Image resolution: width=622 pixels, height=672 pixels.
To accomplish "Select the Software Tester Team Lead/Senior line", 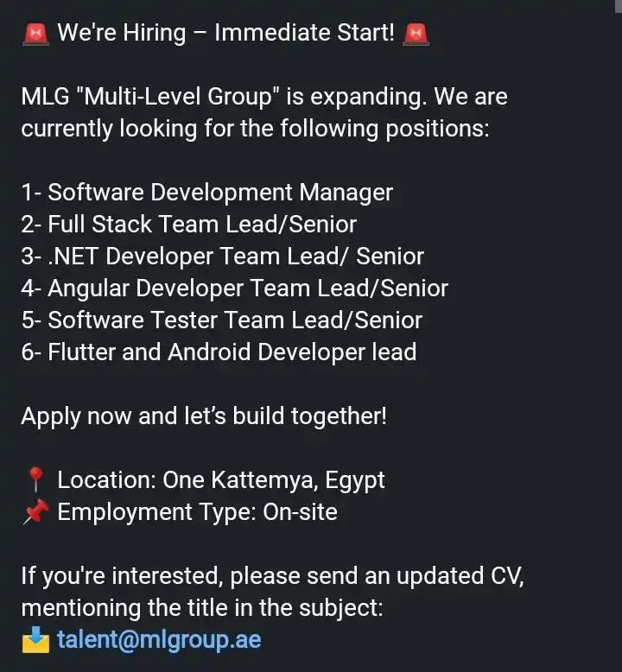I will (222, 320).
